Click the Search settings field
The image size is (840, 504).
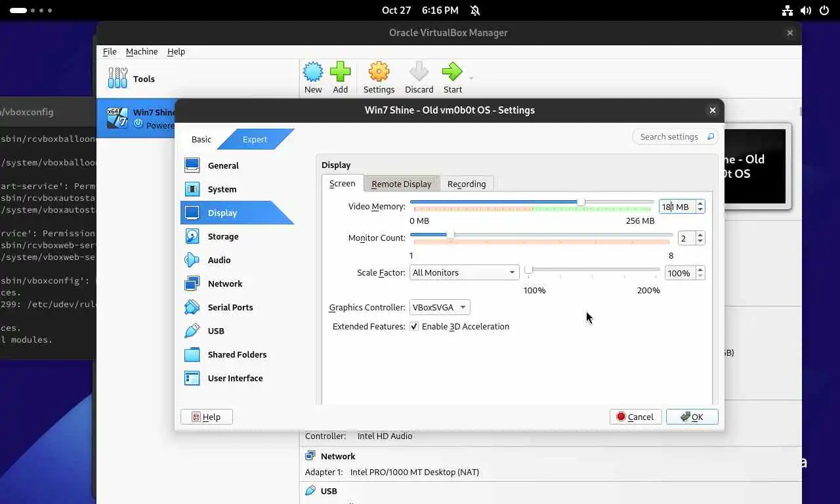[x=675, y=137]
